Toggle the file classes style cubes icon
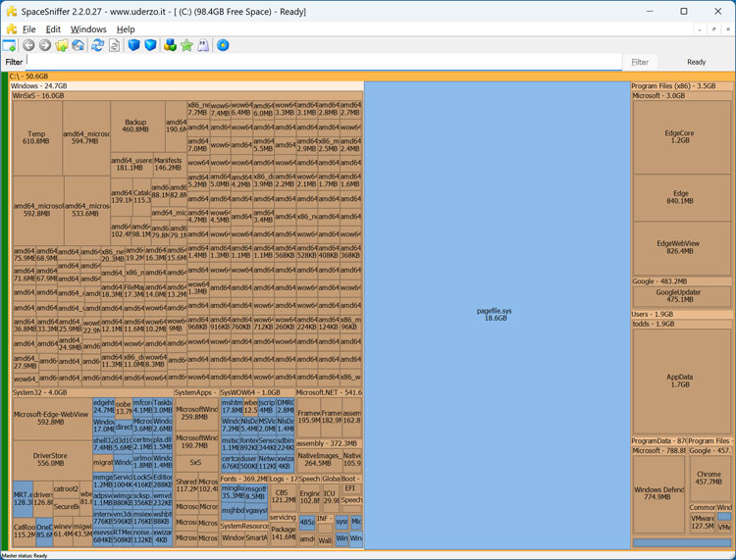Screen dimensions: 736x560 point(170,45)
